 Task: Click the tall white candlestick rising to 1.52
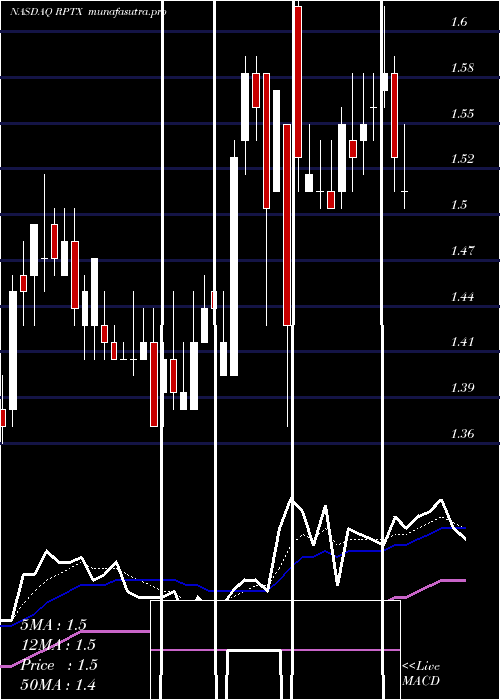(233, 267)
